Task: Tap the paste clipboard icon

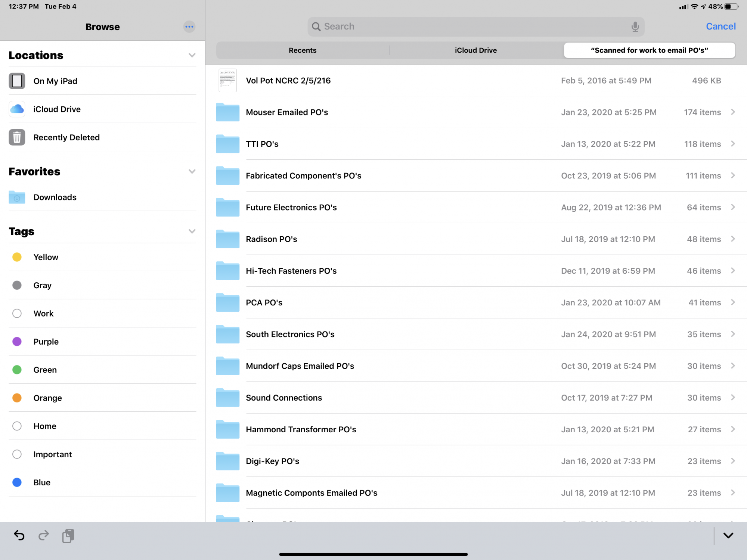Action: pyautogui.click(x=68, y=535)
